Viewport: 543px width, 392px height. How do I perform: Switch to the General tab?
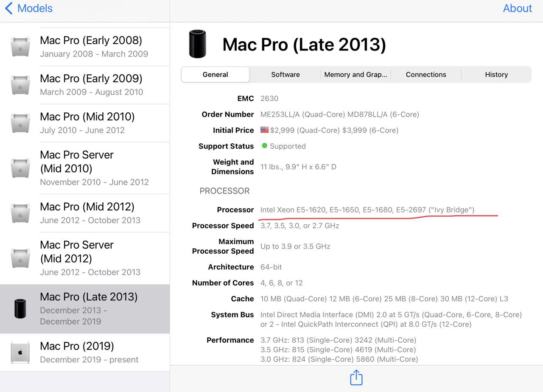coord(216,74)
